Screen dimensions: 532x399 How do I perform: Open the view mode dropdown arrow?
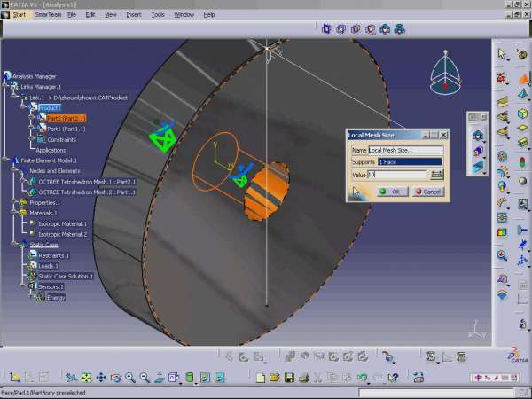(x=195, y=383)
